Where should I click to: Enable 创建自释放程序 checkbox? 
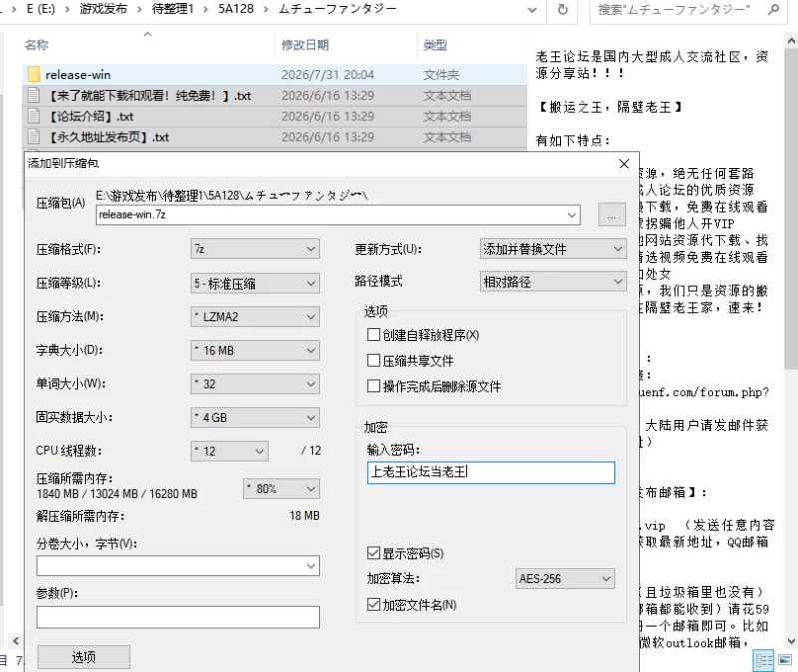pos(373,335)
